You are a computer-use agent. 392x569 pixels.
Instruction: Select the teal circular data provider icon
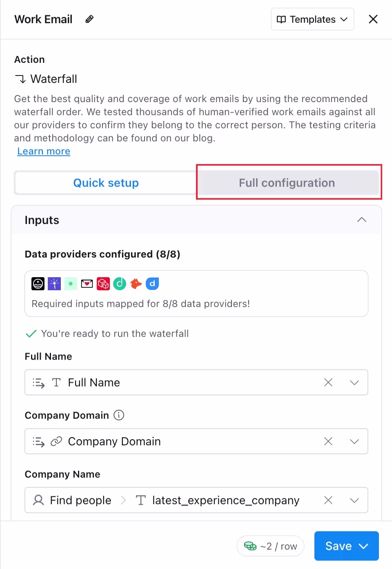(120, 283)
